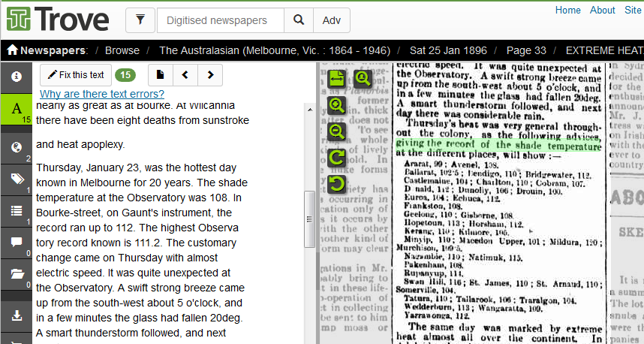Open the search filter dropdown
Viewport: 644px width, 344px height.
coord(140,20)
